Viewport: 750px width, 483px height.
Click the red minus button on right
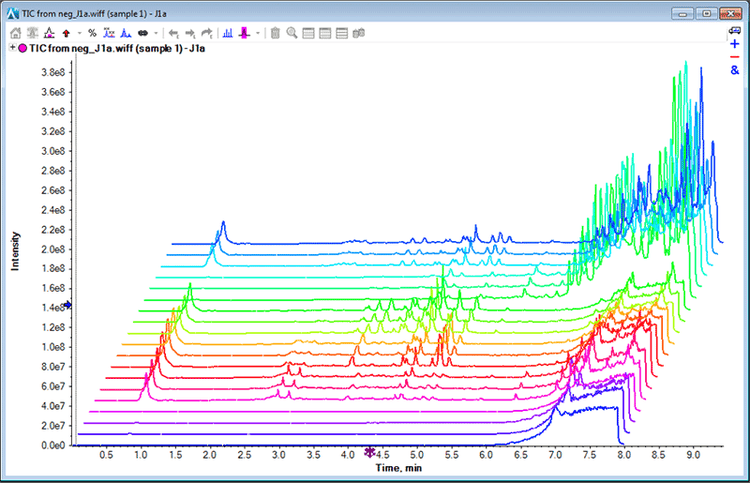tap(735, 58)
